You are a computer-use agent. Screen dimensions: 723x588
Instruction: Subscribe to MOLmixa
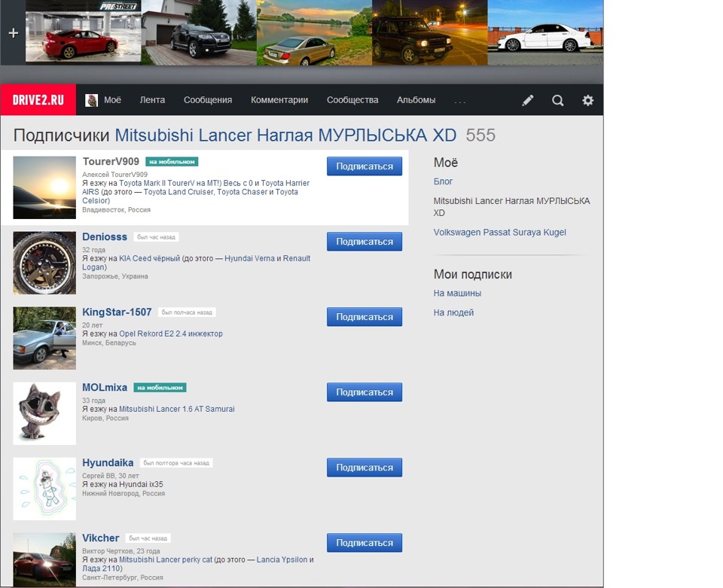coord(365,392)
